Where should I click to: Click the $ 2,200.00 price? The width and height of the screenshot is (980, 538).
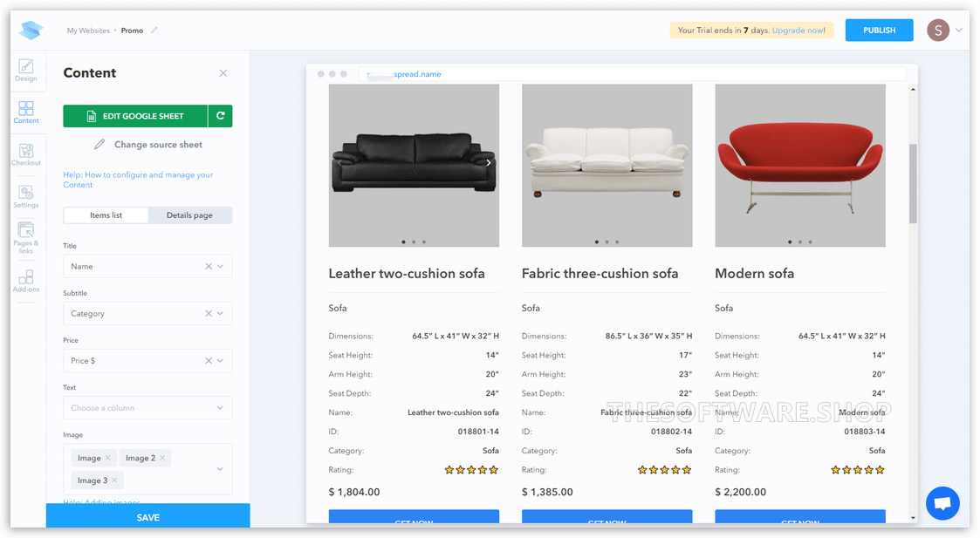pos(740,492)
